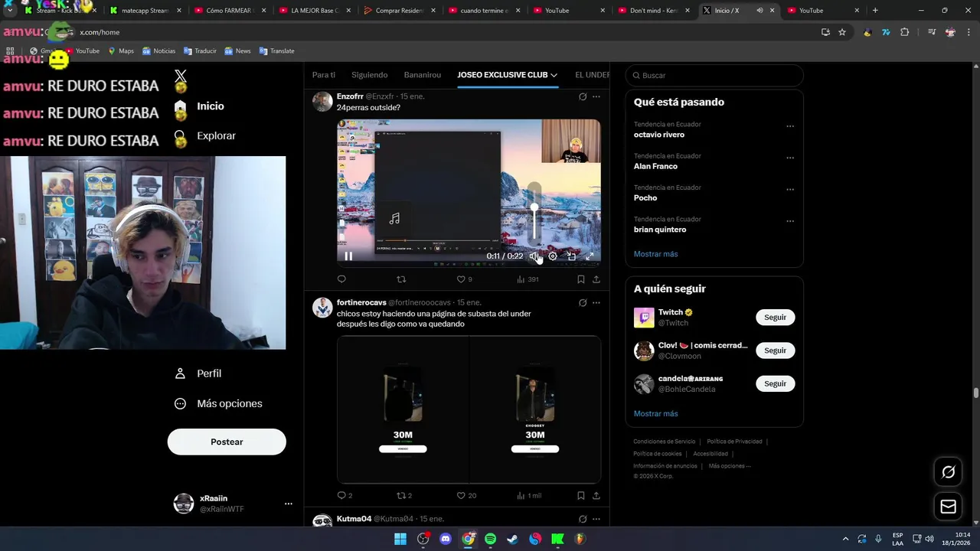Open the octavio rivero trend
This screenshot has height=551, width=980.
(659, 135)
